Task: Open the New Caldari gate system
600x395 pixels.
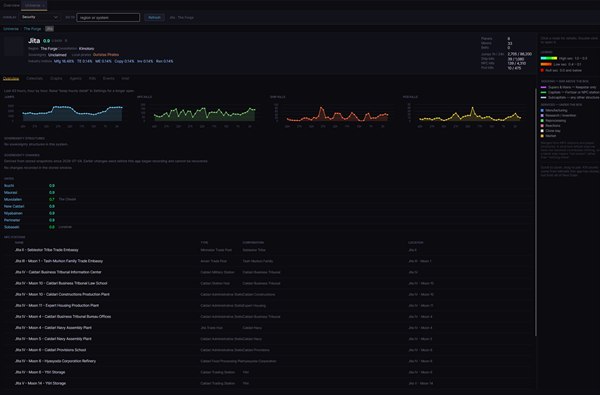Action: pos(14,206)
